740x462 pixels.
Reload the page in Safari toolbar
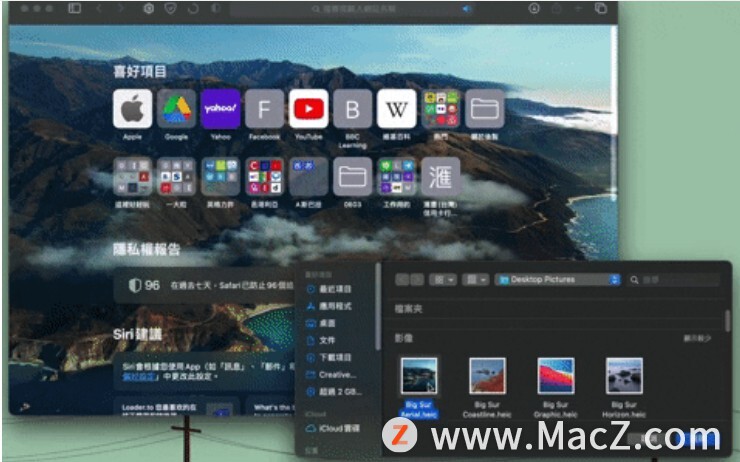(x=193, y=8)
